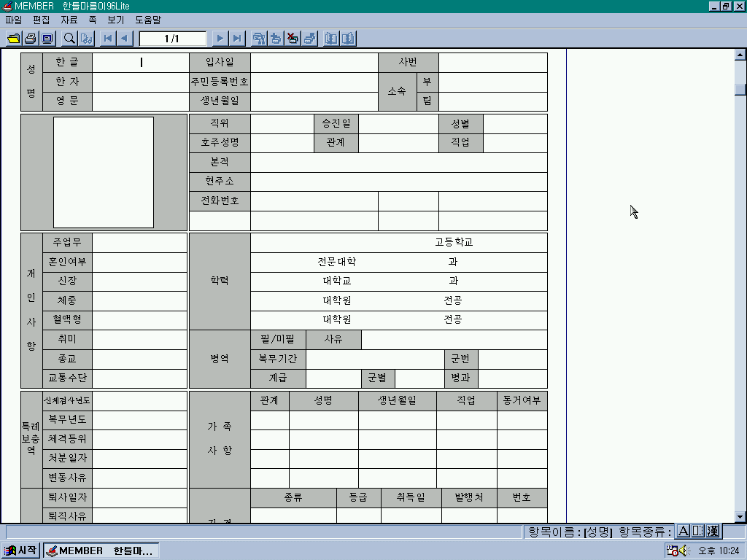This screenshot has height=560, width=747.
Task: Click the 호주성명 input field
Action: point(282,143)
